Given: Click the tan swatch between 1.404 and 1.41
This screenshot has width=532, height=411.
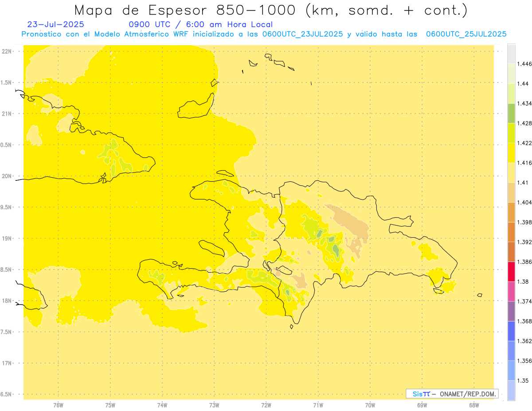Looking at the screenshot, I should [511, 192].
